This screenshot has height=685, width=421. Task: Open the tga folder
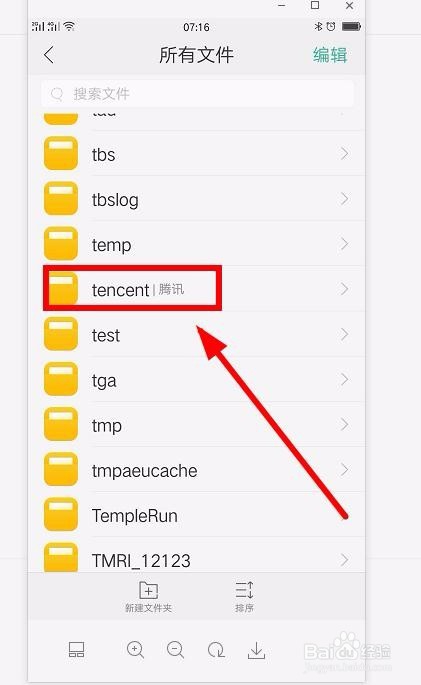pos(197,380)
